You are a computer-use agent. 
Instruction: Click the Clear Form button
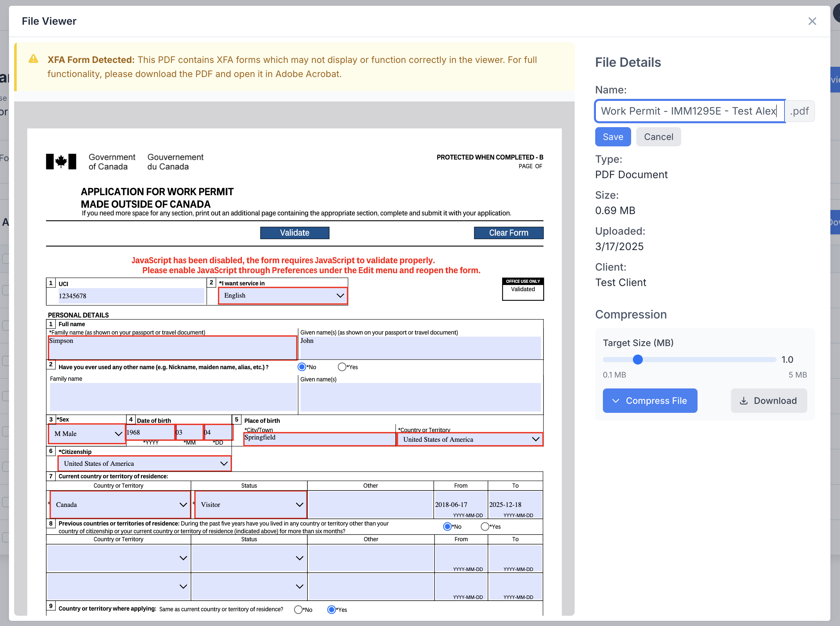pos(509,233)
